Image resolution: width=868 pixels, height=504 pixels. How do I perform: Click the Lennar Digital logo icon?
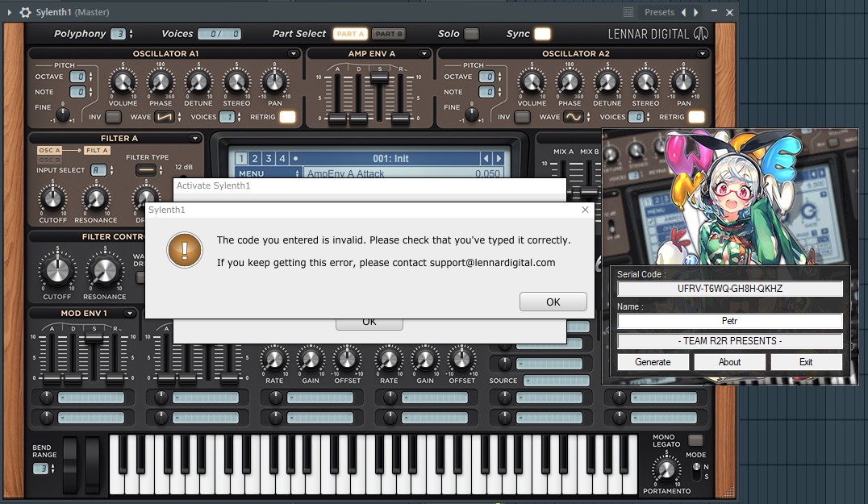coord(702,34)
